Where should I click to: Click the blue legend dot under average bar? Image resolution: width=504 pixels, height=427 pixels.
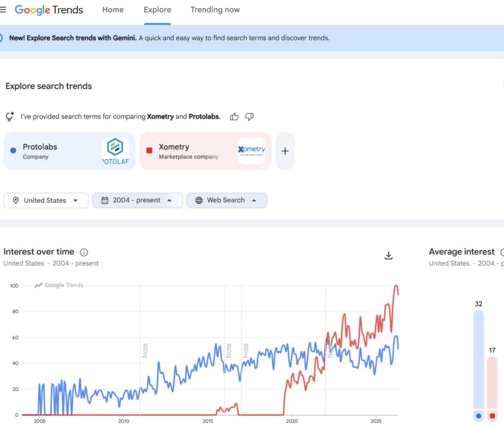pos(478,416)
